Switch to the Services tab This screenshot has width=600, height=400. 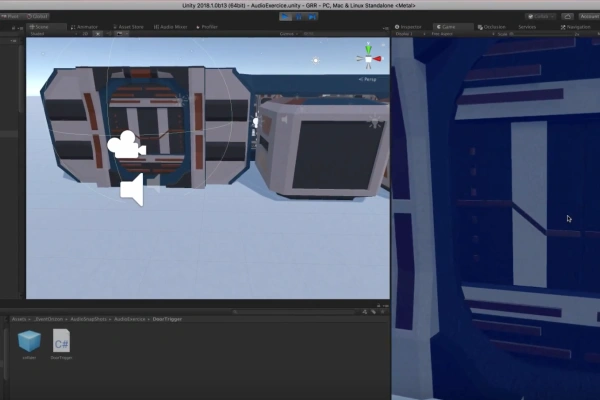point(527,27)
